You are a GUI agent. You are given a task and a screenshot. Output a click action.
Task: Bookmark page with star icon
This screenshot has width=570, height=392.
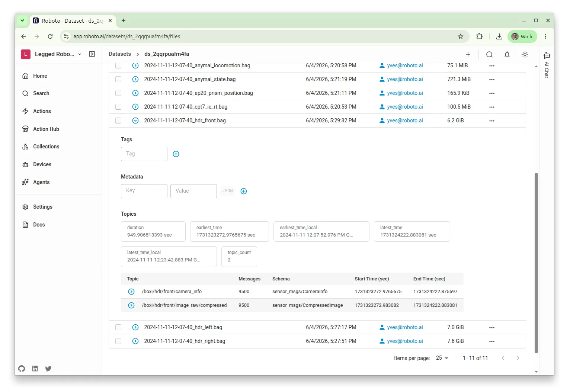tap(460, 36)
